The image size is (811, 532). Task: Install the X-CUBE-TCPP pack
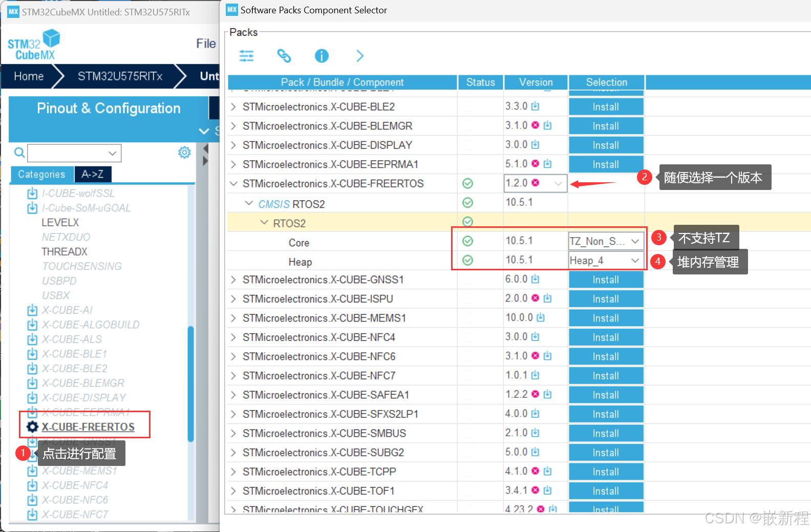point(606,472)
